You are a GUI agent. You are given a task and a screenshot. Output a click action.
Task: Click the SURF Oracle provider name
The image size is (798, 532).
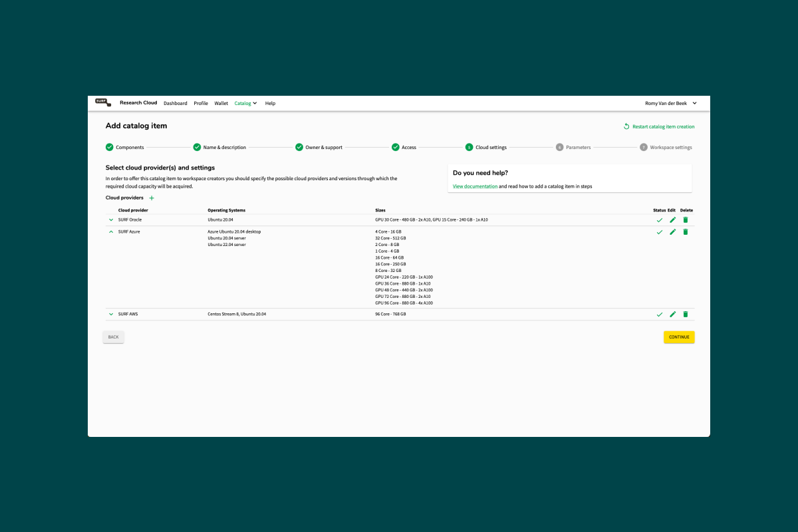130,219
